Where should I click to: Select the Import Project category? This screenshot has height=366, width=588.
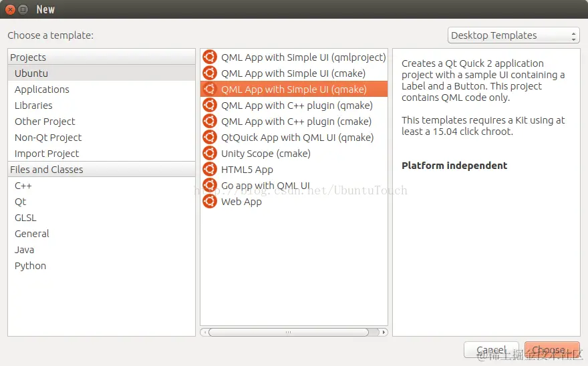[x=102, y=154]
